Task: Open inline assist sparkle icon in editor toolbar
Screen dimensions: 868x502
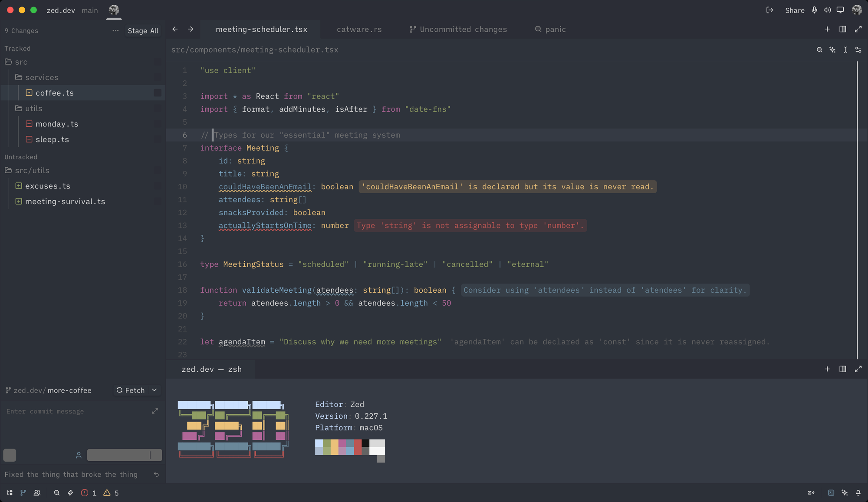Action: (832, 50)
